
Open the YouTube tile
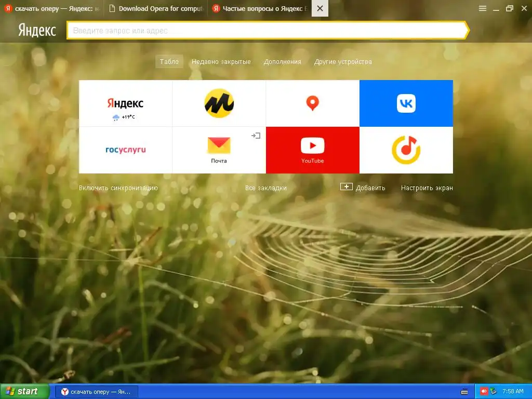[312, 150]
